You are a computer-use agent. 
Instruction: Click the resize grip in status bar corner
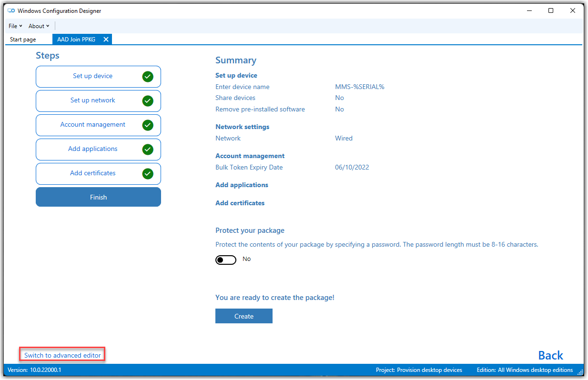tap(580, 372)
